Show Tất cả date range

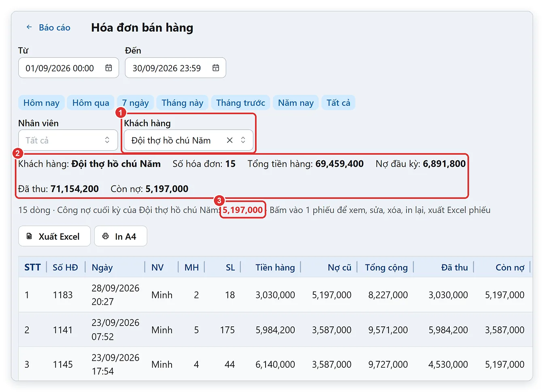point(338,103)
